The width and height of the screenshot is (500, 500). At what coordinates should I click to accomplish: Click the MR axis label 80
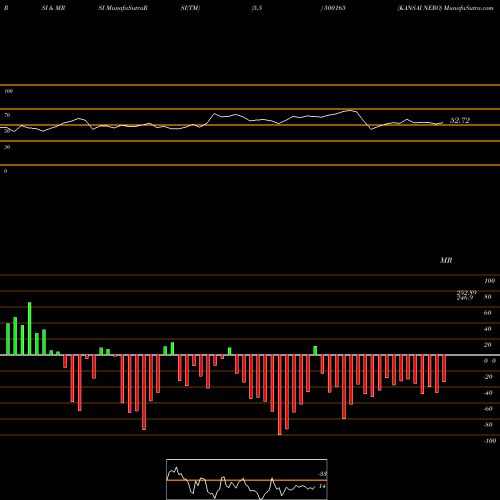(x=488, y=297)
